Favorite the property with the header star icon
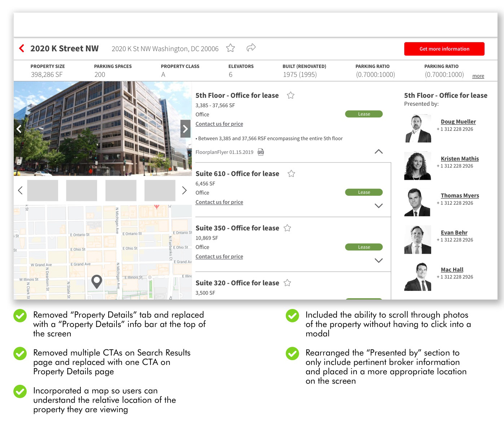This screenshot has height=423, width=504. point(231,48)
